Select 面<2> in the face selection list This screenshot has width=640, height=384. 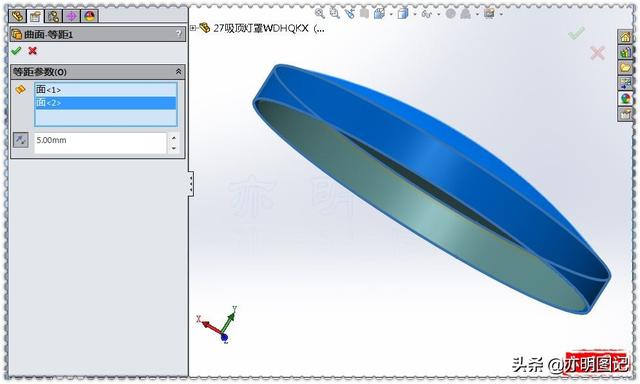click(106, 103)
